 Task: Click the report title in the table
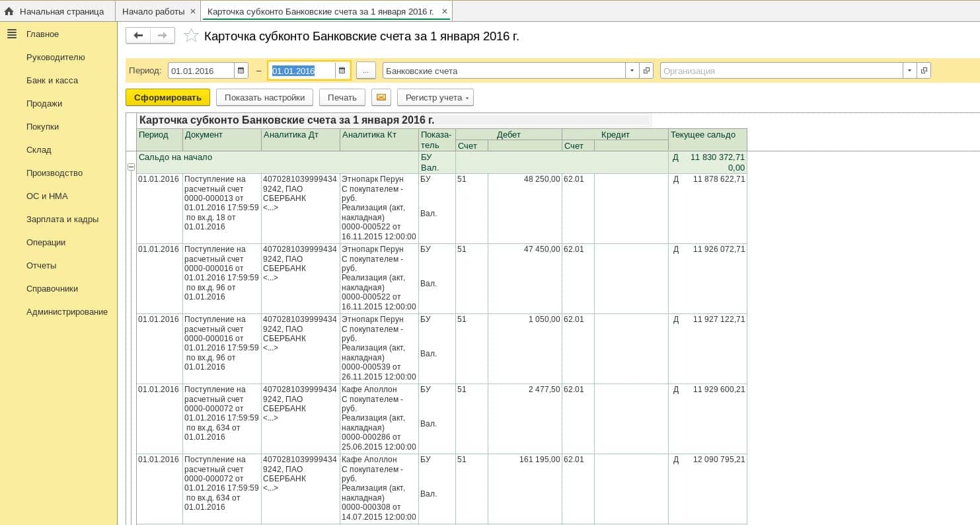pyautogui.click(x=287, y=120)
